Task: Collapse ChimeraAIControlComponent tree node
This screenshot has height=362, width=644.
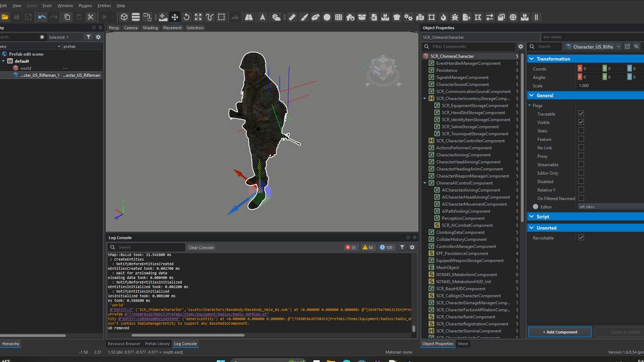Action: pos(425,183)
